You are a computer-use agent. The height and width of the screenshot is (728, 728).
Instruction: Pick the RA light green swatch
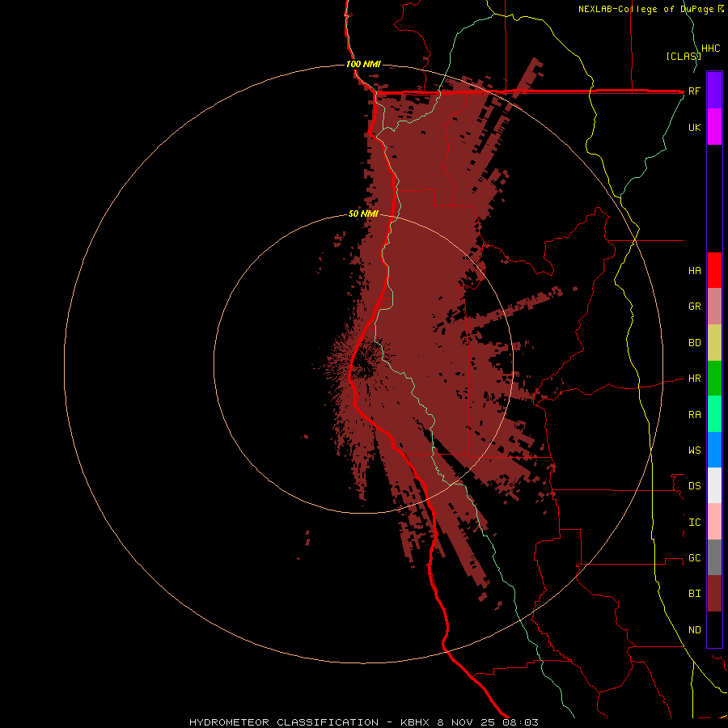coord(714,414)
